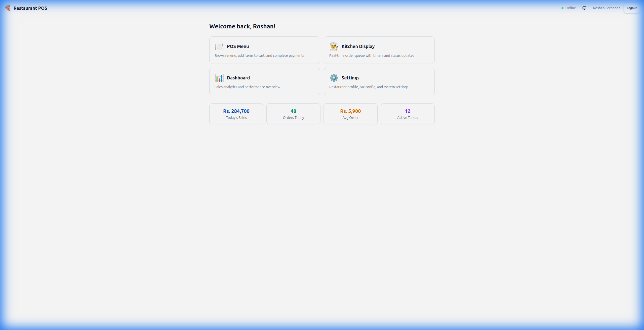Open the Settings card

[x=379, y=81]
